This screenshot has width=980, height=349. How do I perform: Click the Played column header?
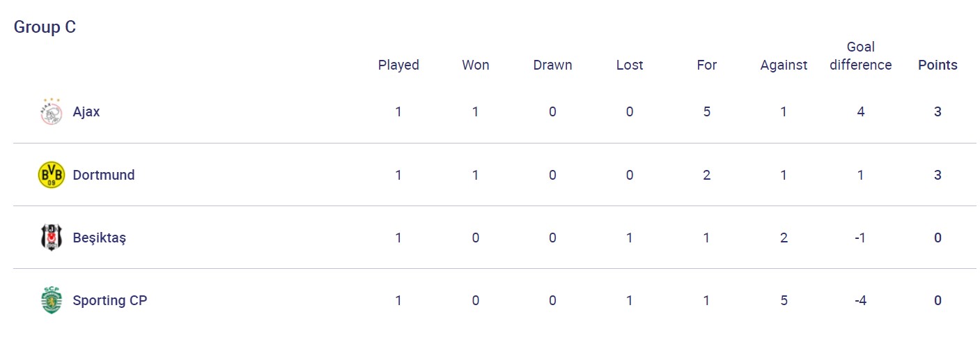coord(398,65)
